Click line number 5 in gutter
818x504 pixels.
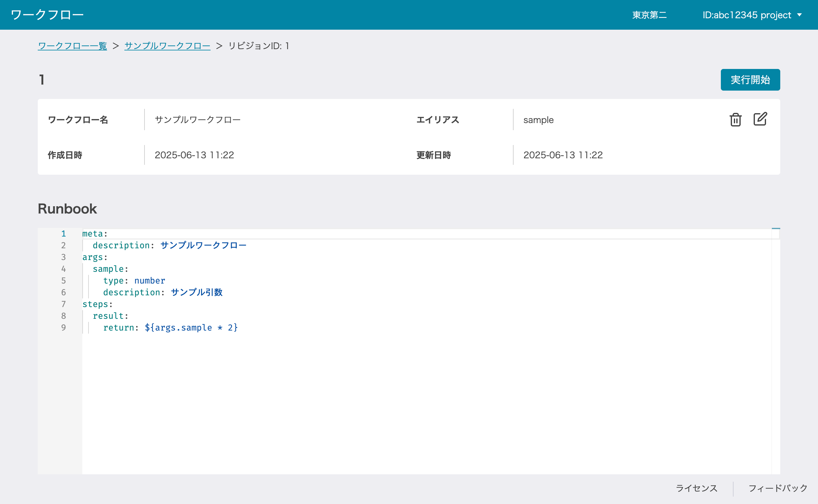63,281
